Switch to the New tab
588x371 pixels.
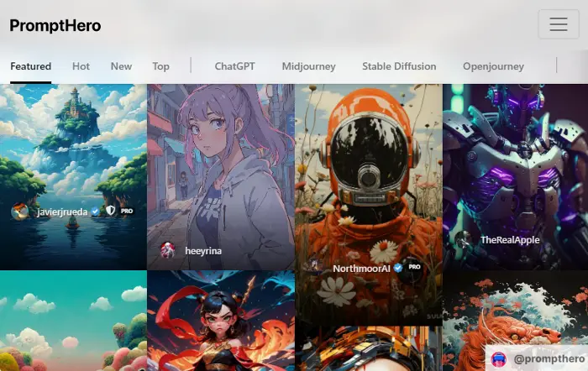[121, 66]
